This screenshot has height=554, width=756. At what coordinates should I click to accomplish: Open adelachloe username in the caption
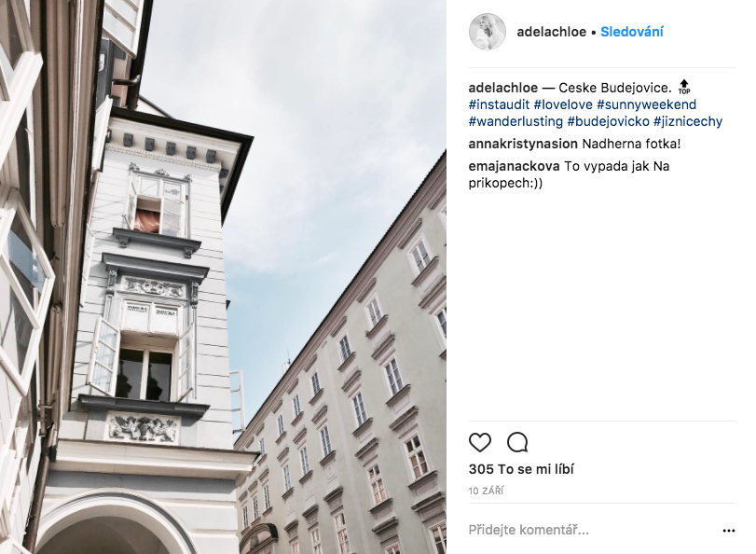(x=502, y=88)
